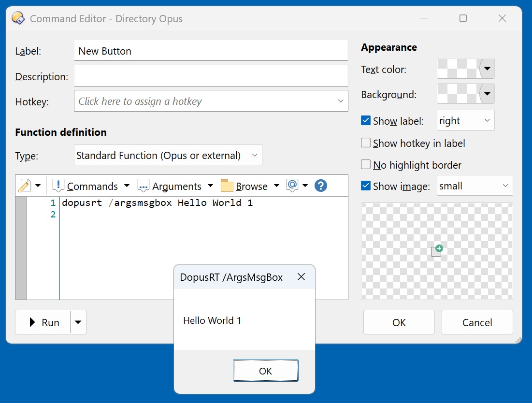
Task: Click Cancel in the Command Editor
Action: point(477,322)
